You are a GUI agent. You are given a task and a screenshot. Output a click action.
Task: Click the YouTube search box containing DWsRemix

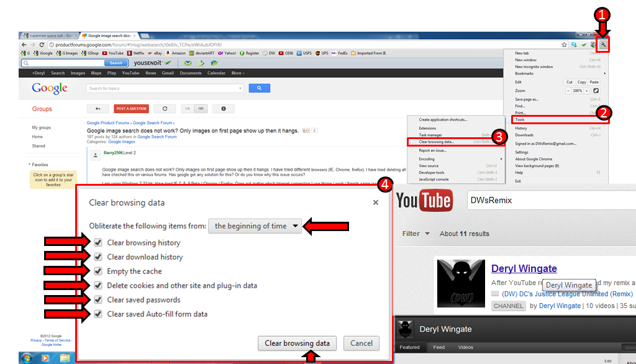click(552, 201)
